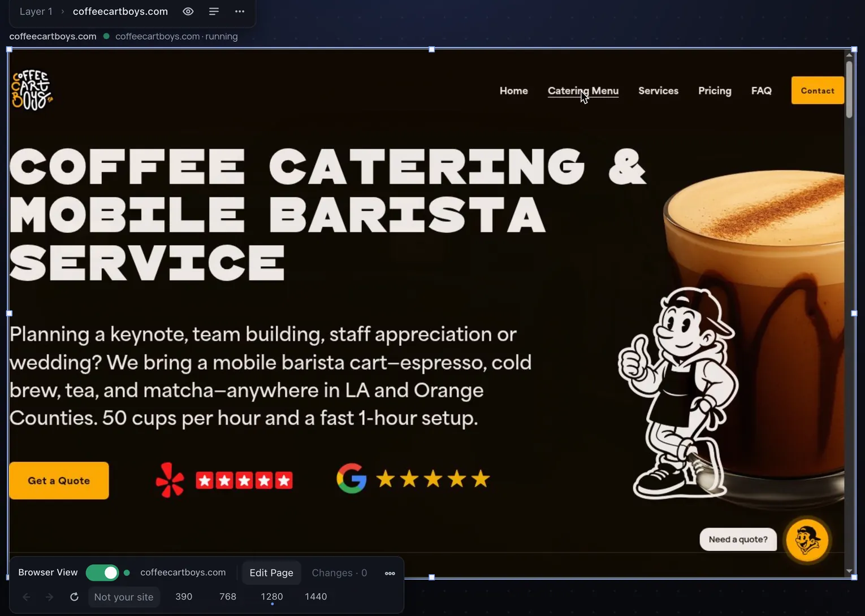Image resolution: width=865 pixels, height=616 pixels.
Task: Open the Catering Menu nav link
Action: coord(583,90)
